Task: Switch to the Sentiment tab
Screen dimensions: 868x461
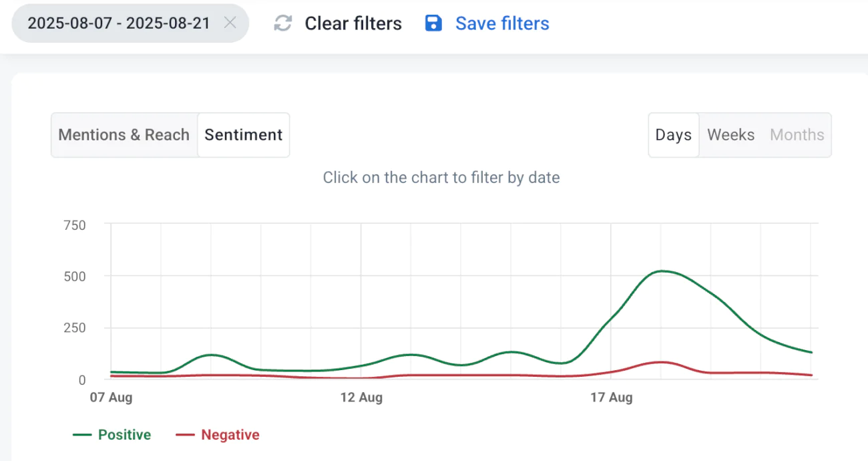Action: [x=243, y=135]
